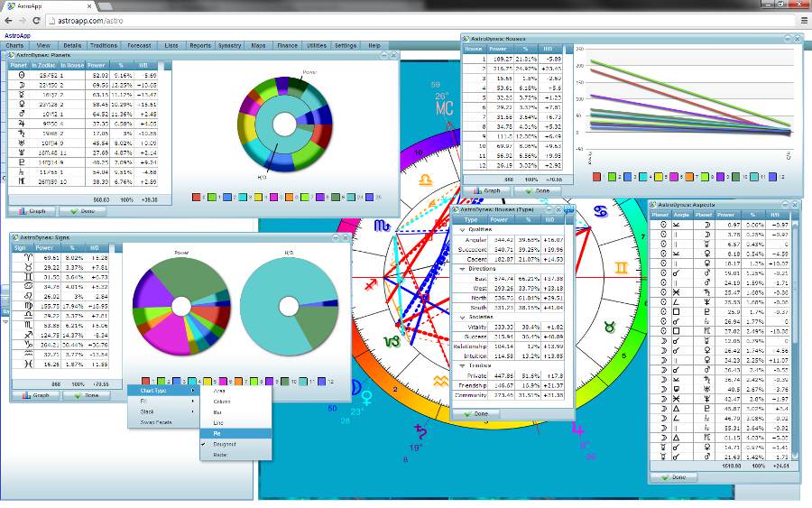Click the Gemini glyph on chart wheel
The height and width of the screenshot is (508, 812).
coord(621,267)
